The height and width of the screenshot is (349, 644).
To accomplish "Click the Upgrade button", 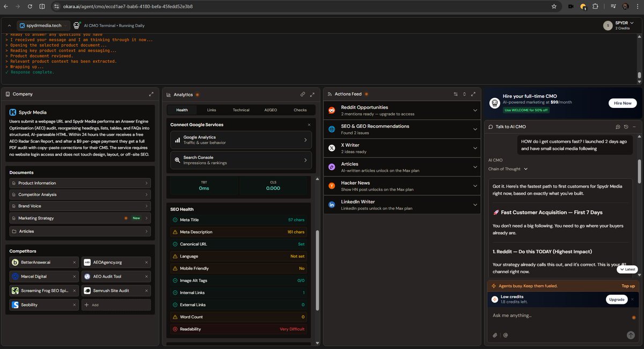I will (x=617, y=299).
